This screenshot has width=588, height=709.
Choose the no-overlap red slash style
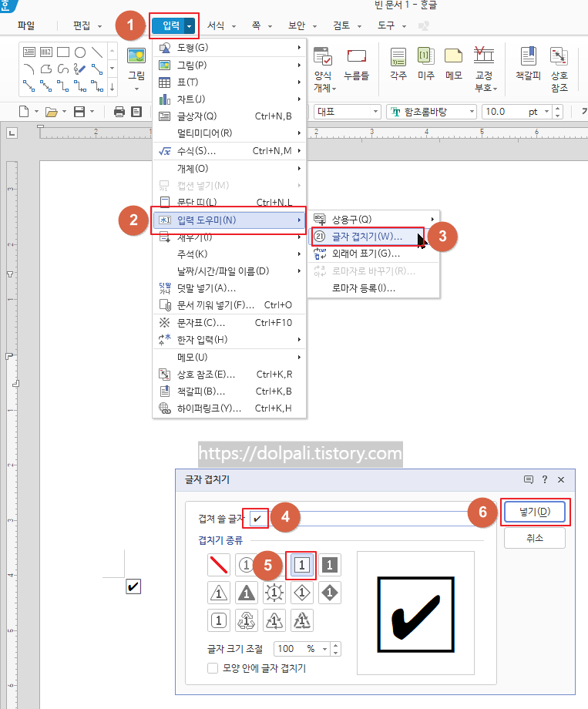pos(219,565)
